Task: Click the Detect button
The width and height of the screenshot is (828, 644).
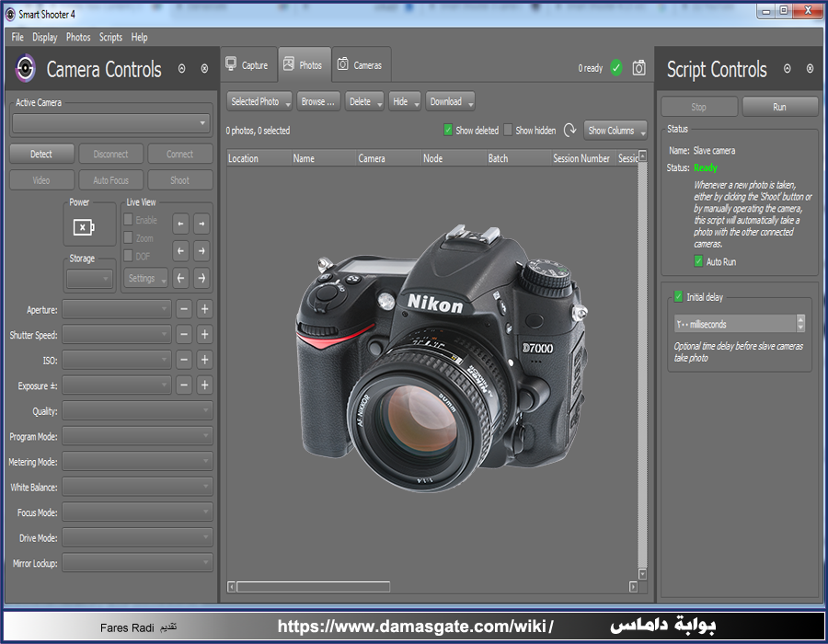Action: click(x=41, y=154)
